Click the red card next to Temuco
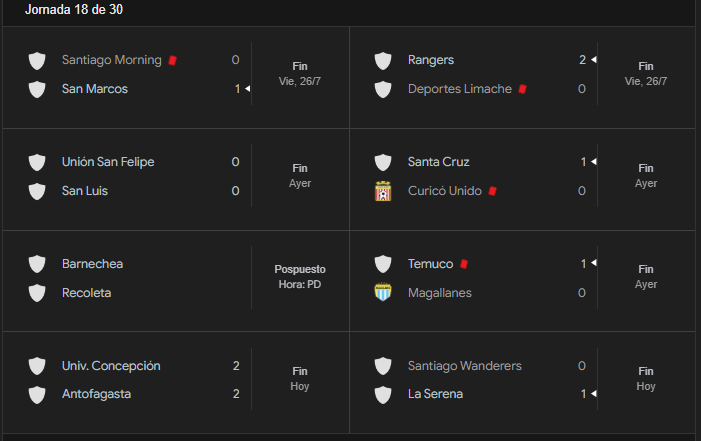Screen dimensions: 701x441 464,264
